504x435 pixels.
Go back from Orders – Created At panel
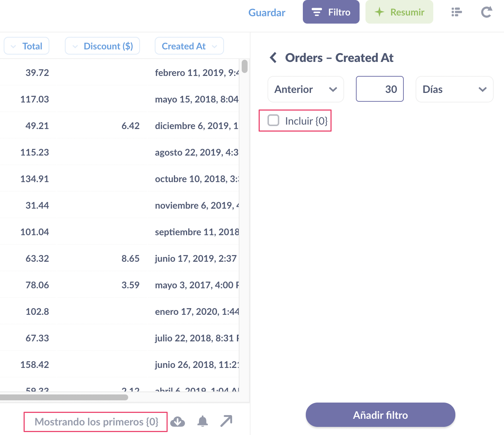[x=273, y=58]
